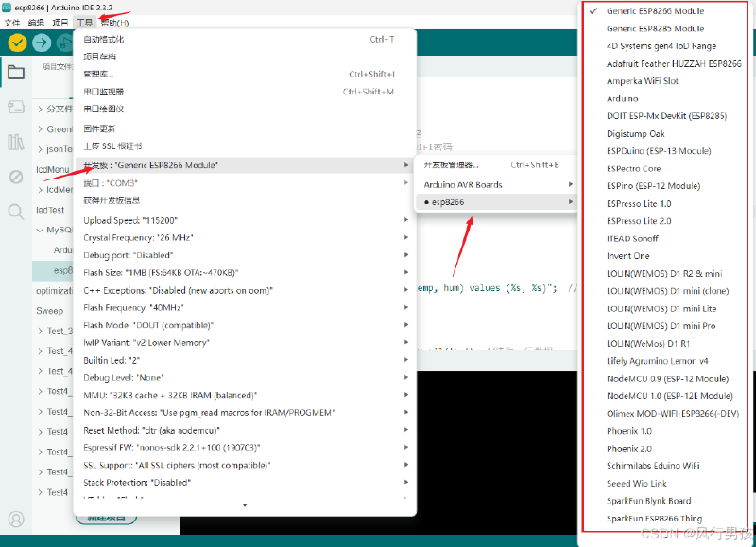Open the COM3 port submenu
The width and height of the screenshot is (756, 547).
point(245,183)
